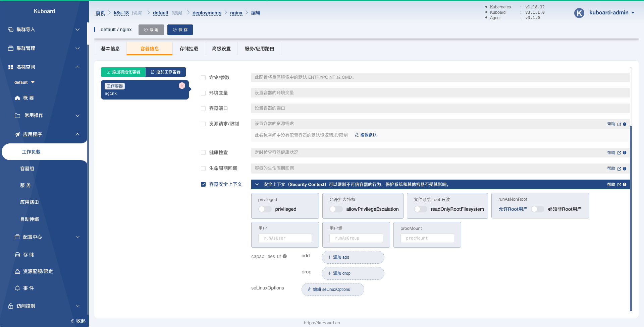
Task: Toggle the allowPrivilegeEscalation switch
Action: coord(336,209)
